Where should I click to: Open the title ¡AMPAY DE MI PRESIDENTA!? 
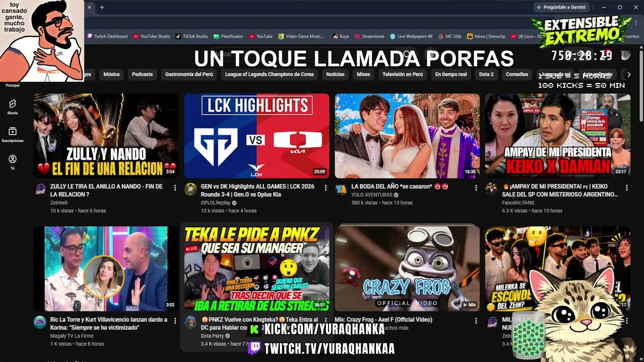click(560, 191)
